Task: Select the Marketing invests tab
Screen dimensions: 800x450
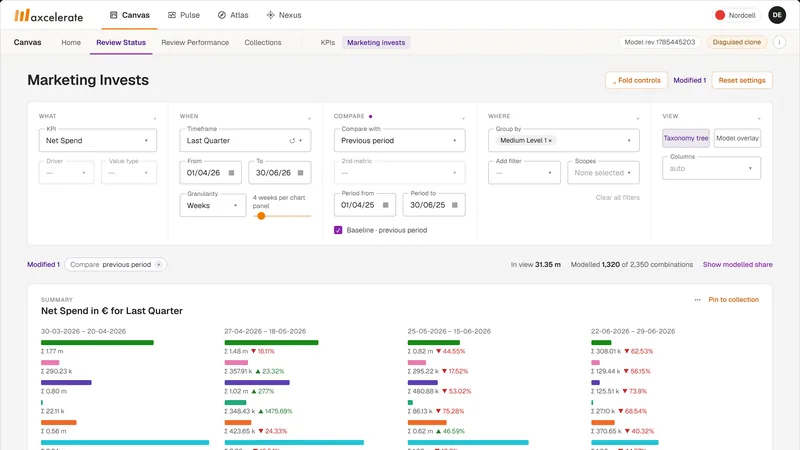Action: click(x=376, y=42)
